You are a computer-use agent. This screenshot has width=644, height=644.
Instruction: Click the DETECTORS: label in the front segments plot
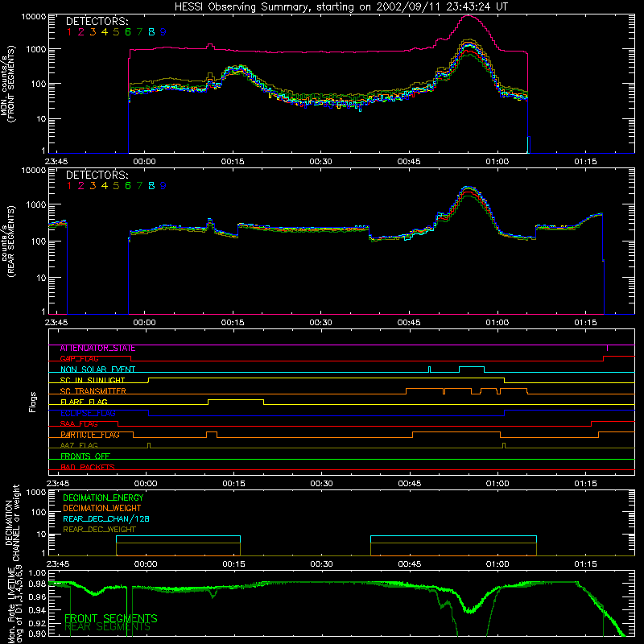coord(97,21)
